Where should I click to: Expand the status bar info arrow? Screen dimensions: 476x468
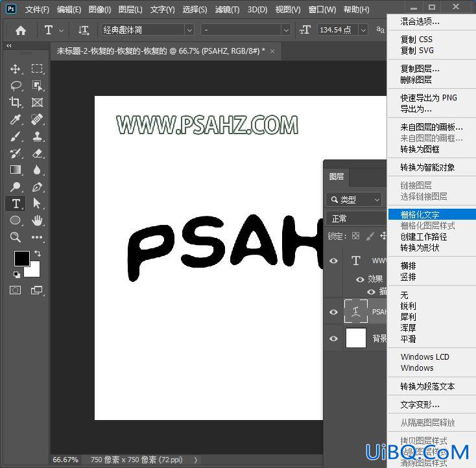pos(196,460)
